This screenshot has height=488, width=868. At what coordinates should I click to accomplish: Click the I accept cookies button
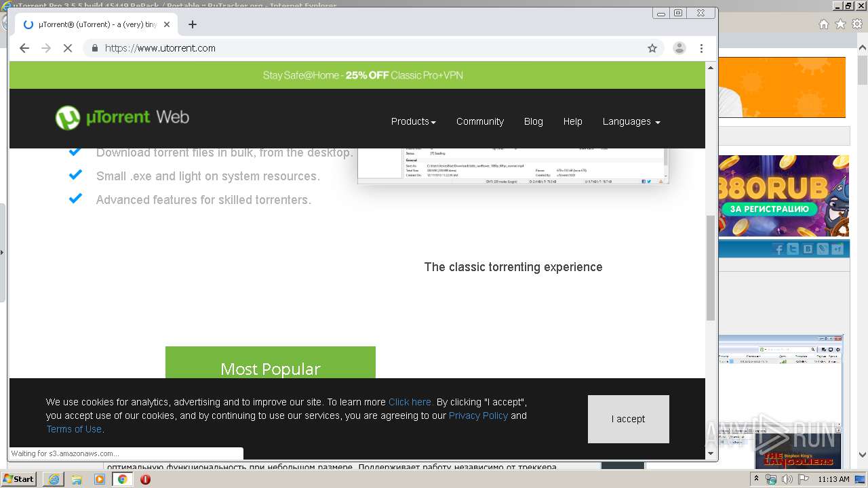coord(629,419)
